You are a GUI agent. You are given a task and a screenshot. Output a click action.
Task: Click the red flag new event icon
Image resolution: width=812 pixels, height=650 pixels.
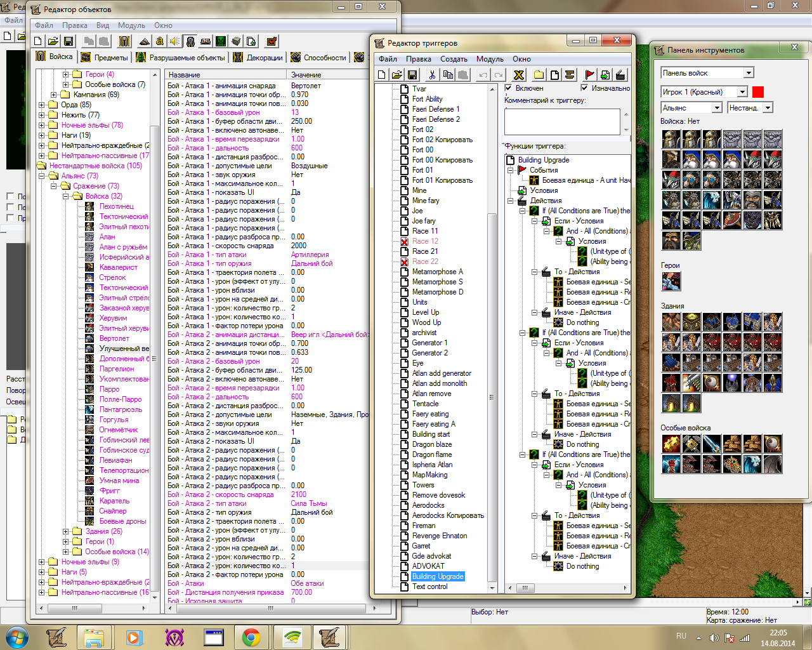589,75
